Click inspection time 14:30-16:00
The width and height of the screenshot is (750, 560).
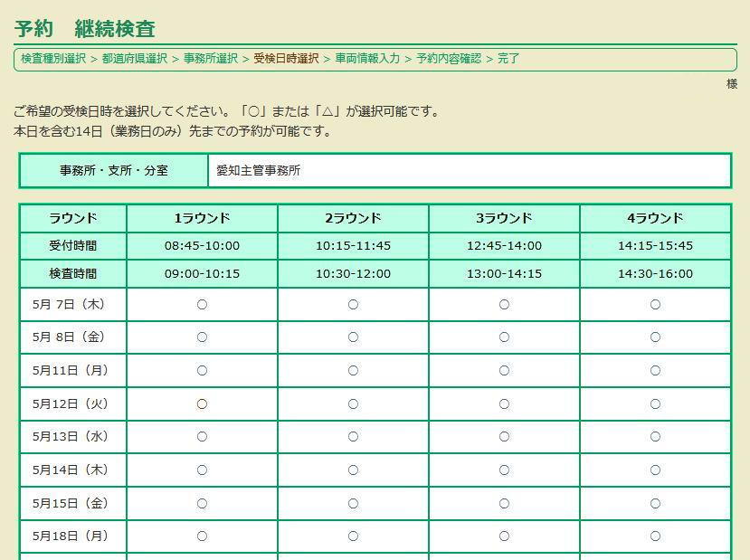[655, 273]
